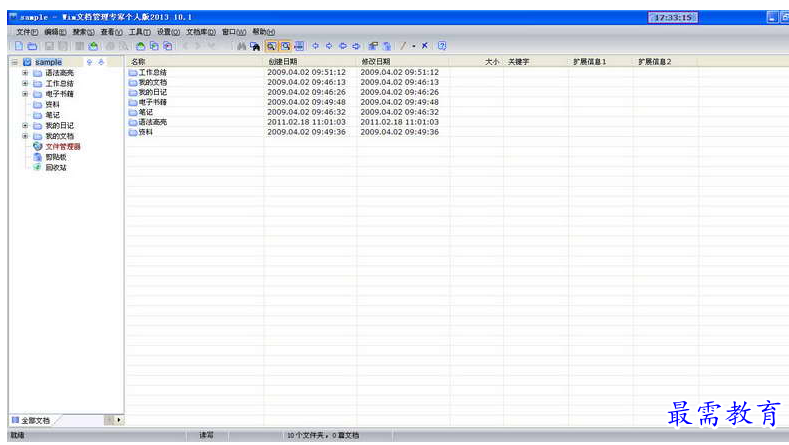Click the new document toolbar icon
This screenshot has height=445, width=789.
tap(19, 46)
